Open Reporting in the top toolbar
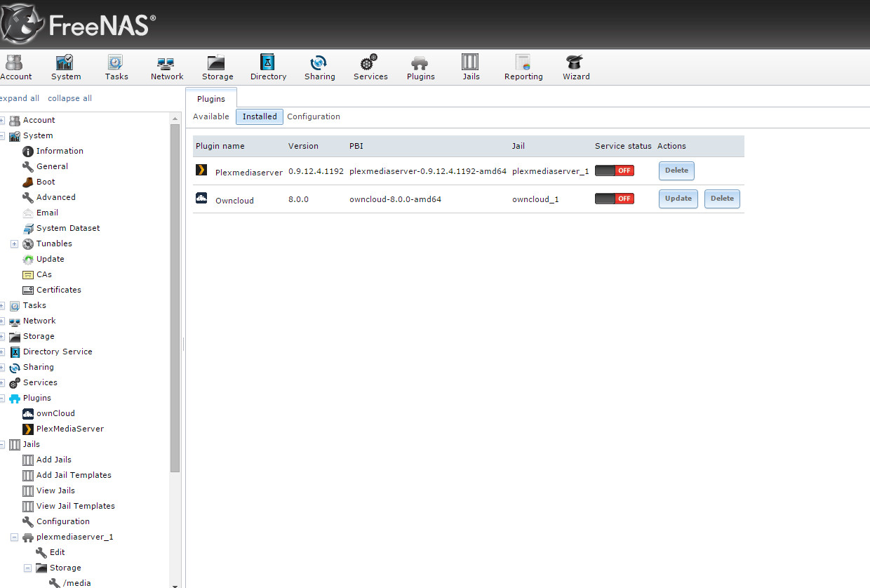The image size is (870, 588). pyautogui.click(x=523, y=68)
